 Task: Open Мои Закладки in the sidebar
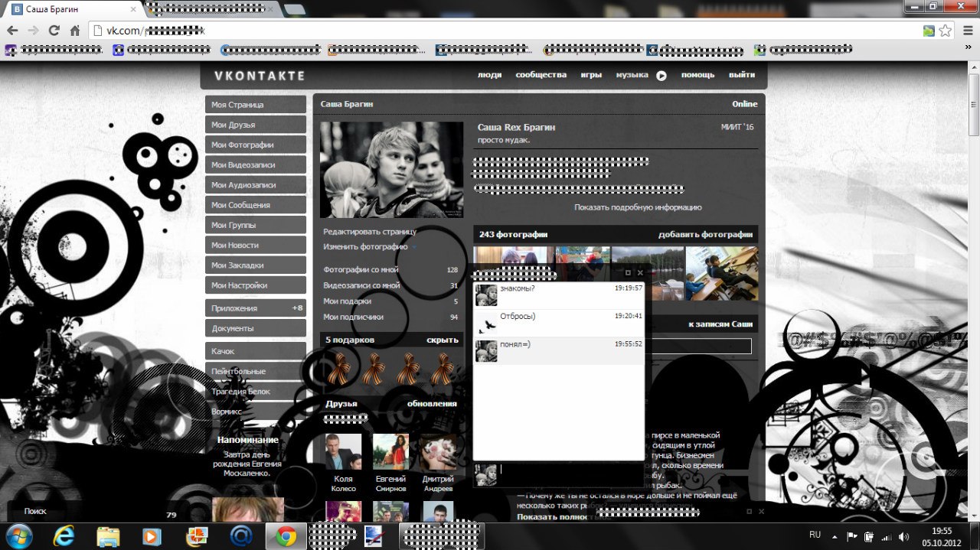tap(256, 265)
